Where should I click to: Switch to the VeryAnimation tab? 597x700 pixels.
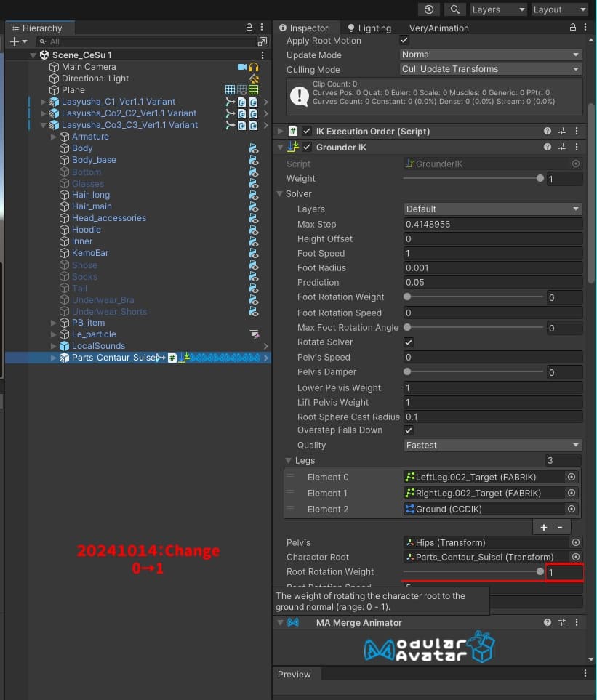[x=439, y=28]
